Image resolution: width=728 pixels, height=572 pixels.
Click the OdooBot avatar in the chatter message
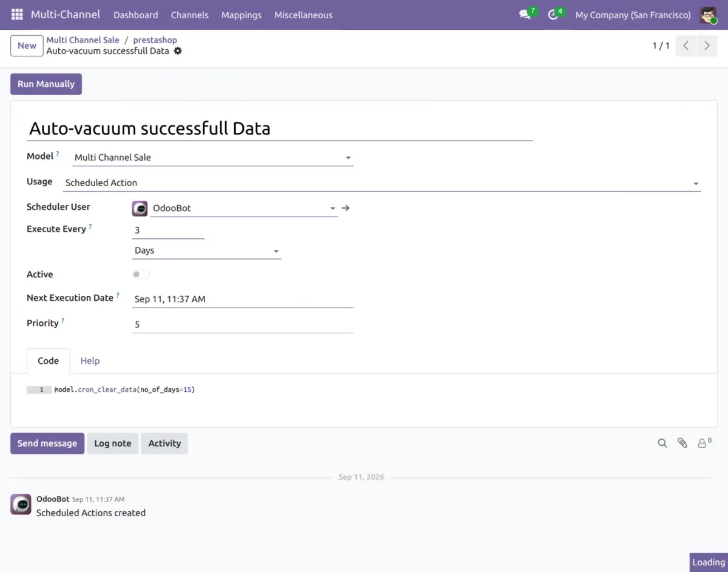coord(21,505)
